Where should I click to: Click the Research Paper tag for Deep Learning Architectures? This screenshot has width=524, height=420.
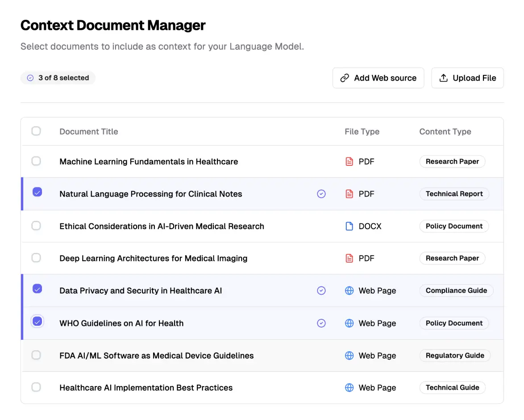point(452,259)
